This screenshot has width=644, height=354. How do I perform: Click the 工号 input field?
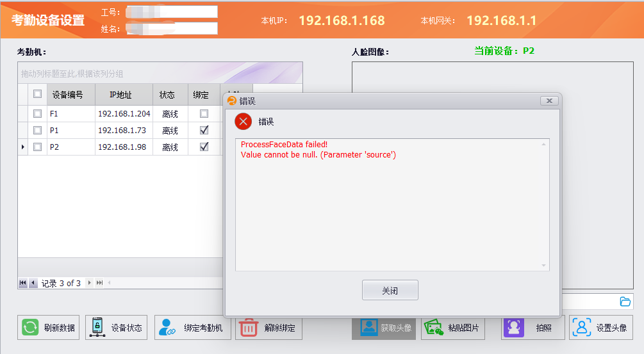[172, 12]
